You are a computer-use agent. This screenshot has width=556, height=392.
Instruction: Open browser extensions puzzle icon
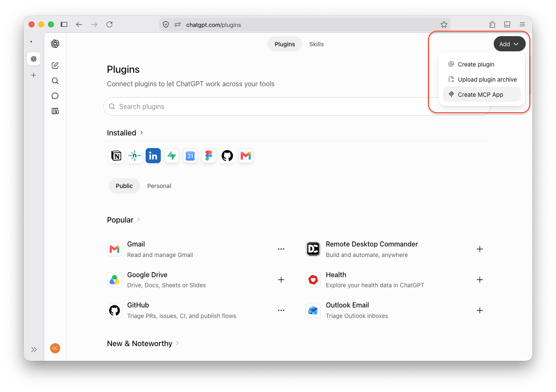tap(492, 24)
